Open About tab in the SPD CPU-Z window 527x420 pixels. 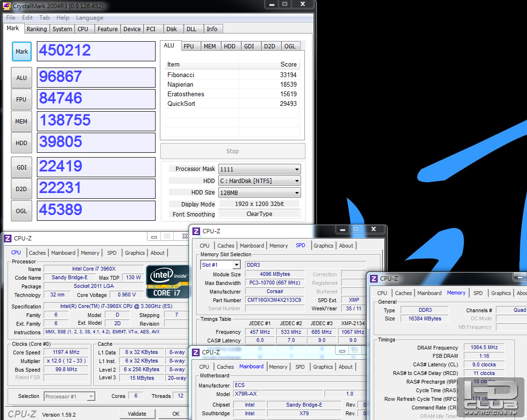(x=346, y=246)
